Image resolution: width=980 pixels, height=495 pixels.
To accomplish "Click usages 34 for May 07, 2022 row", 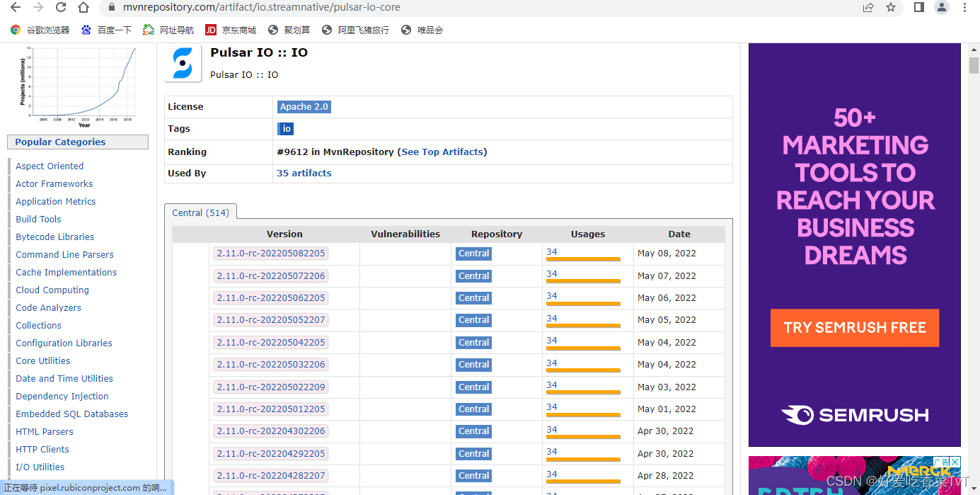I will tap(552, 273).
